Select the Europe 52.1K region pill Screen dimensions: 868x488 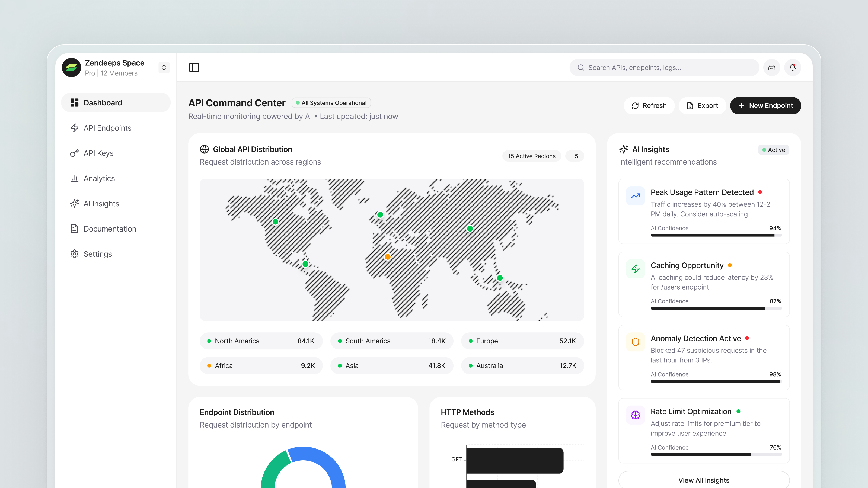click(x=523, y=341)
